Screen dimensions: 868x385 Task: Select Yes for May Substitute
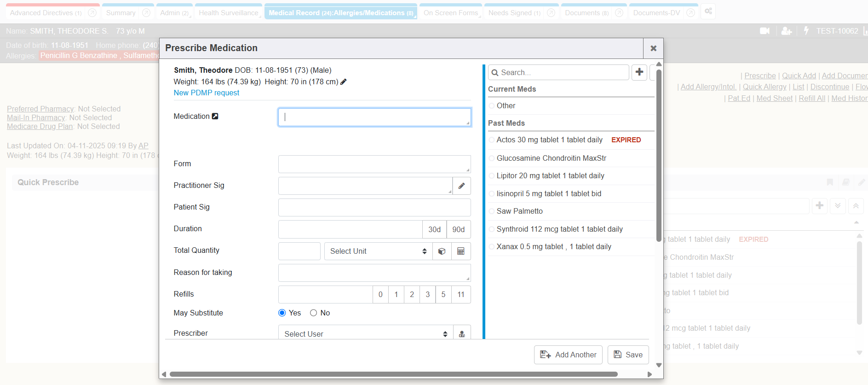282,313
